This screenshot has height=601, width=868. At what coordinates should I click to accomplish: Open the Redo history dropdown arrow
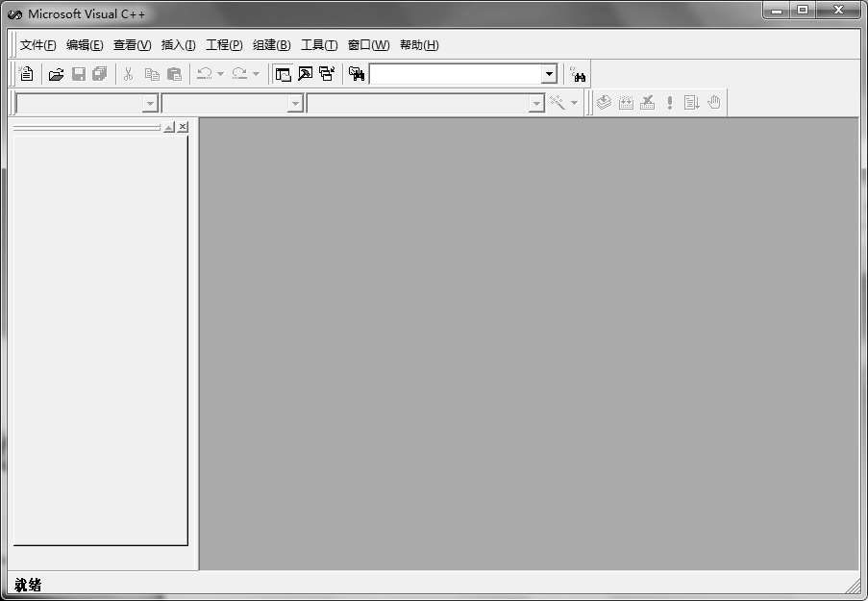click(x=256, y=74)
